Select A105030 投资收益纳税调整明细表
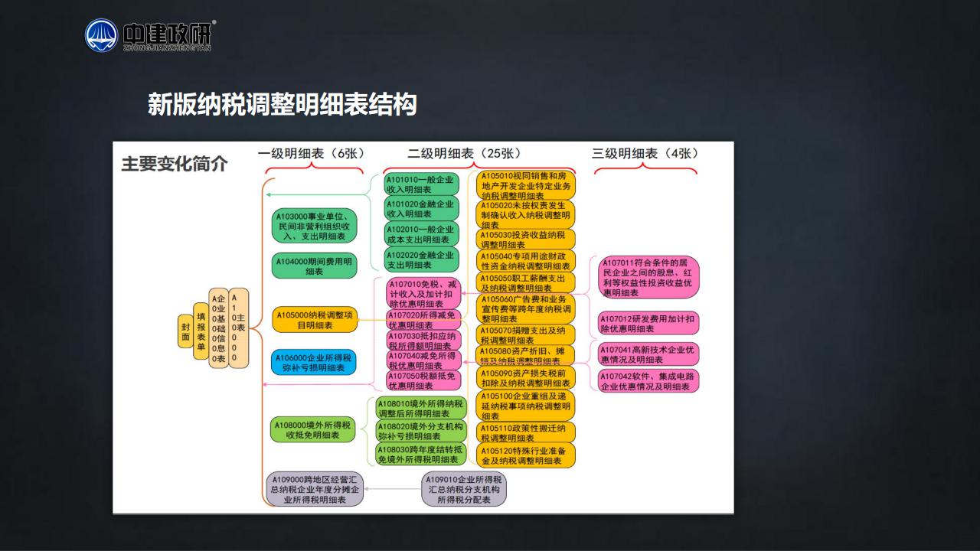The width and height of the screenshot is (980, 551). tap(526, 239)
